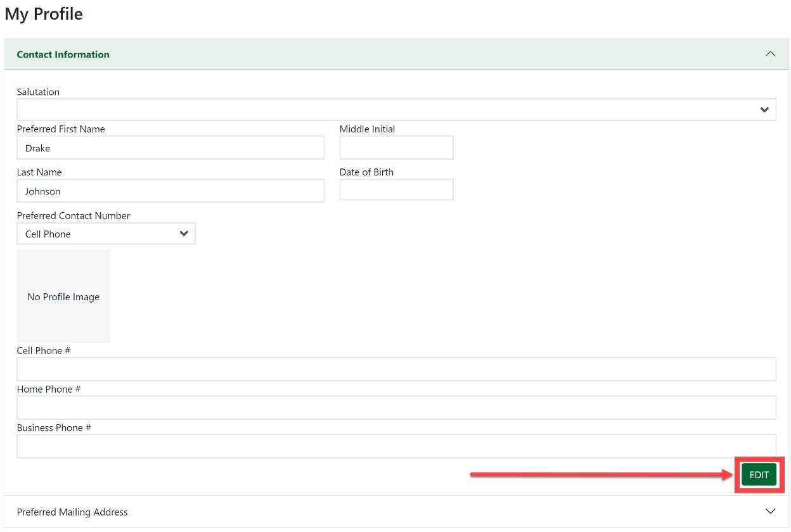Select the No Profile Image placeholder
This screenshot has width=791, height=532.
click(63, 296)
